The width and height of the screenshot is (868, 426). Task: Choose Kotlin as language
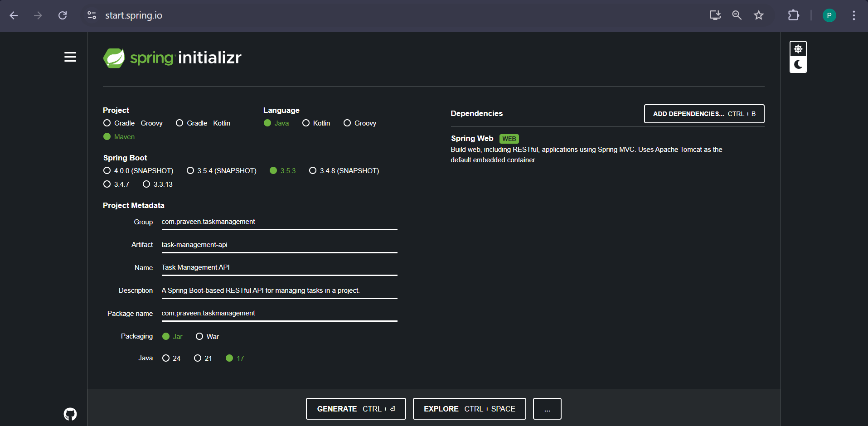click(316, 123)
